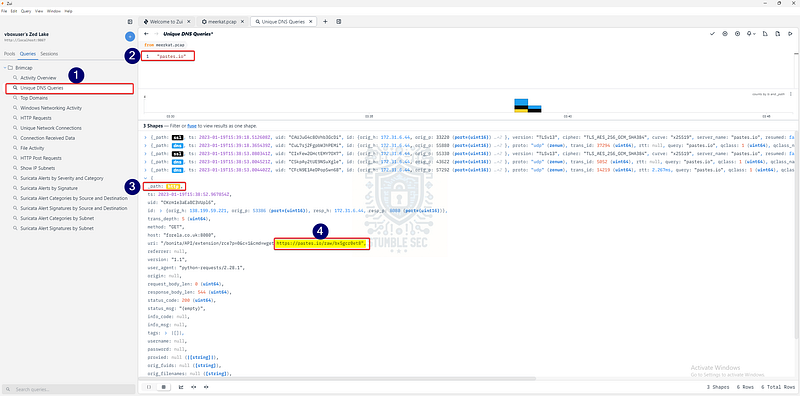800x396 pixels.
Task: Open the pin dropdown in toolbar
Action: pos(751,34)
